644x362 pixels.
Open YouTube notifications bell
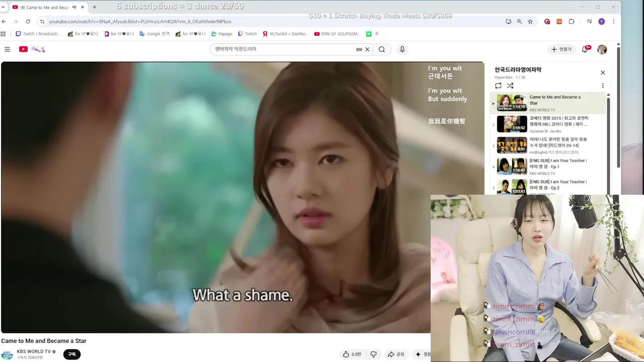point(585,49)
